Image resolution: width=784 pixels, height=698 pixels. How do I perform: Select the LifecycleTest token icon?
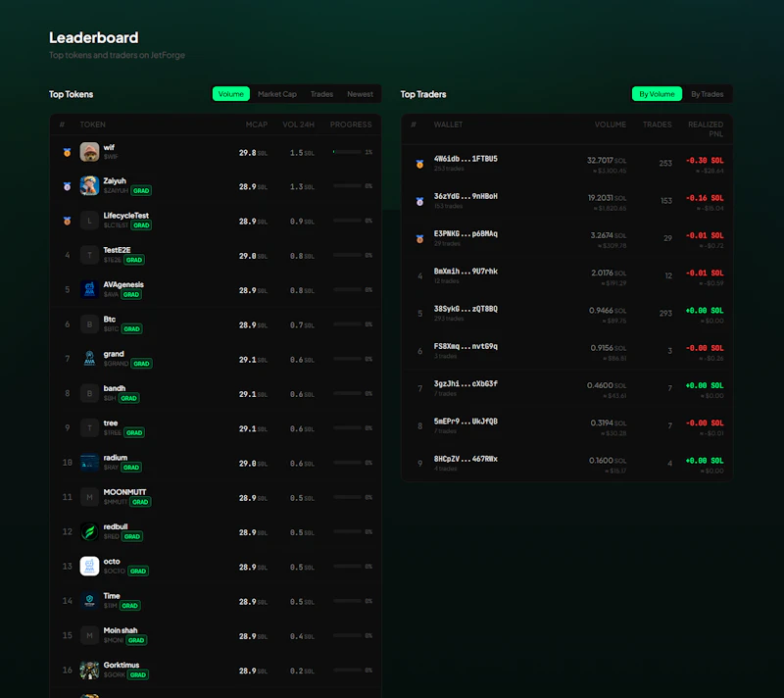pos(89,221)
